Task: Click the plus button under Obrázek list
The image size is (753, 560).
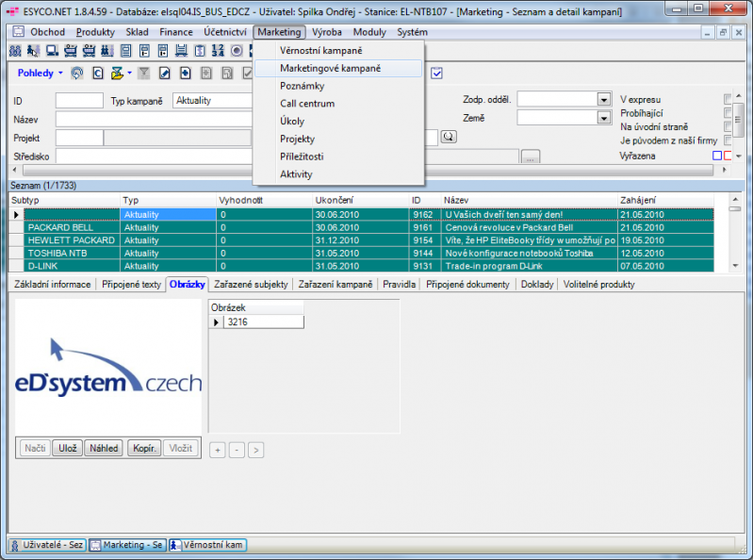Action: tap(217, 450)
